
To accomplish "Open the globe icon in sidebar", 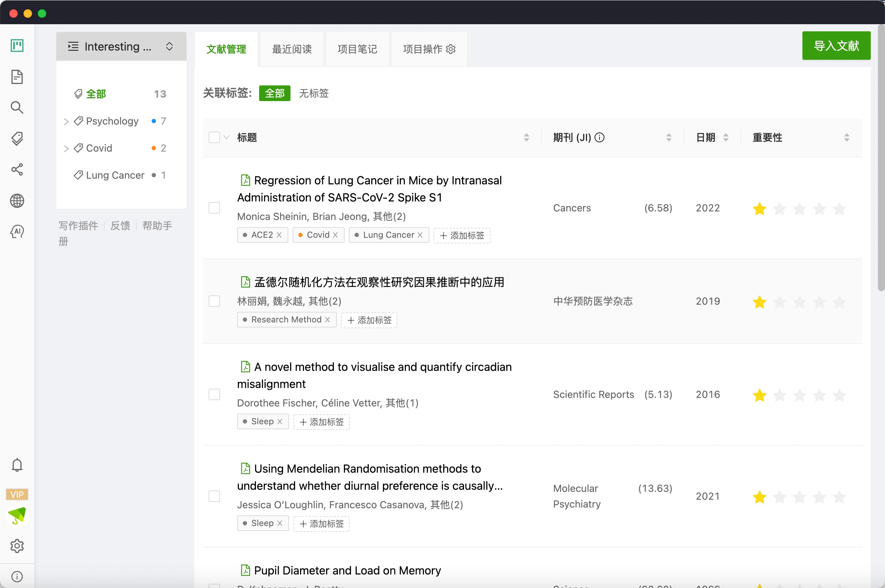I will 17,201.
